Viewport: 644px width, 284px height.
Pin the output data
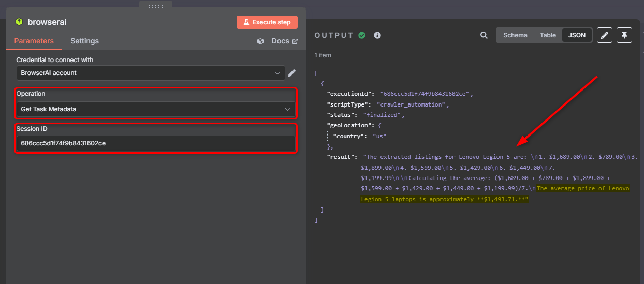tap(624, 35)
